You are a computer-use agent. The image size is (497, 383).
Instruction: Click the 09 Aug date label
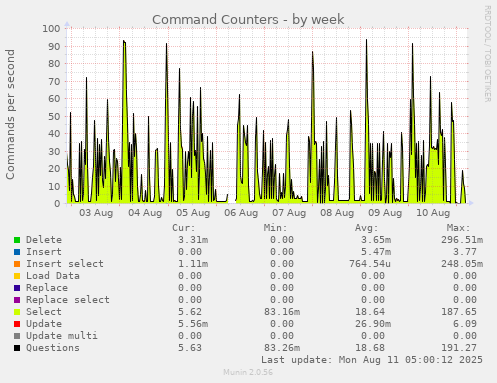click(385, 213)
